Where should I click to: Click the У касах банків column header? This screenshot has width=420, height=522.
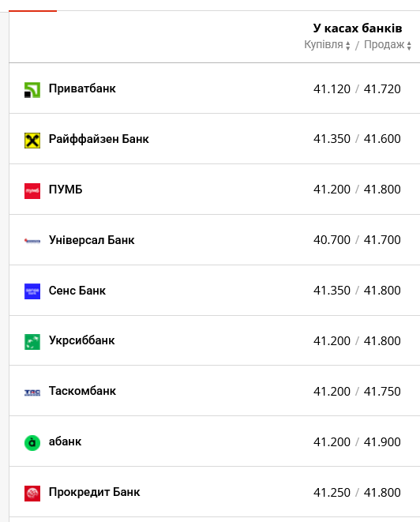pos(358,28)
